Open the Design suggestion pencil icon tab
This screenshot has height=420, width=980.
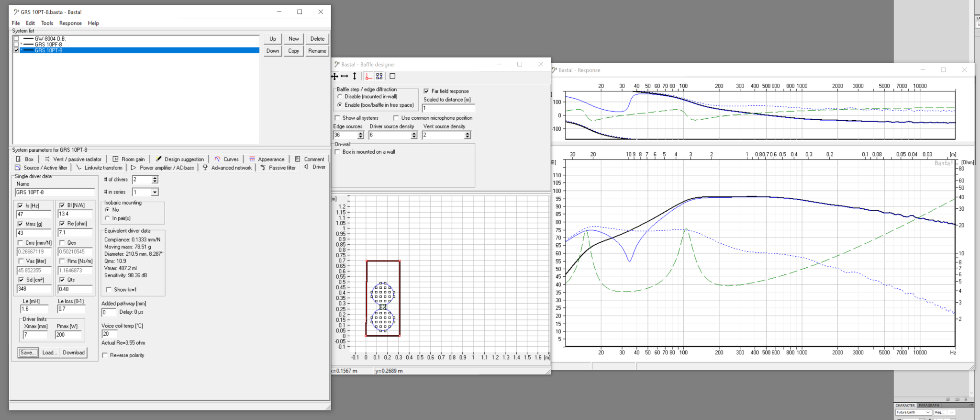point(158,159)
